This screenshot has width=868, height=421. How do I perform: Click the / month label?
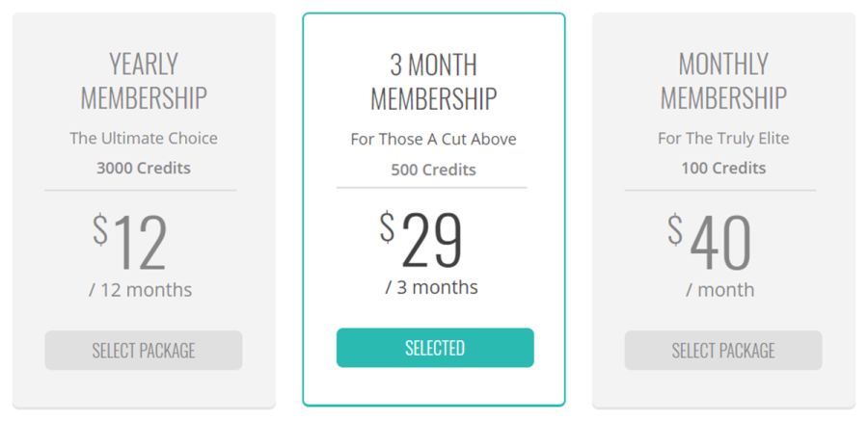pos(720,290)
